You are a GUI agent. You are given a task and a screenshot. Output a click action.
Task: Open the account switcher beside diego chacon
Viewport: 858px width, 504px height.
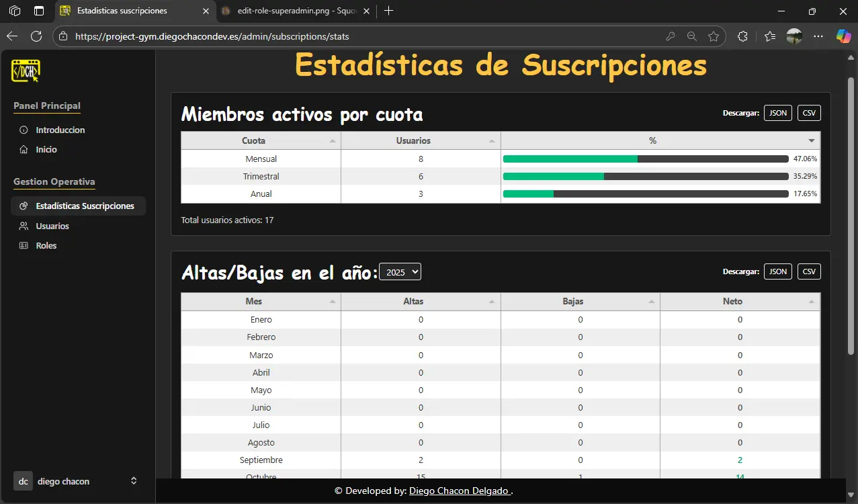click(133, 481)
